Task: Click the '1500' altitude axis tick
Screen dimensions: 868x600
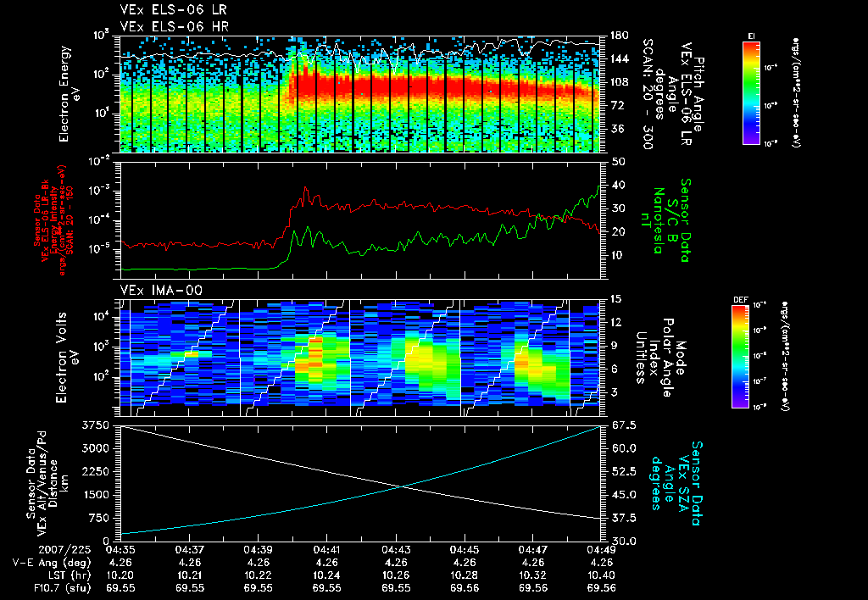Action: pos(96,495)
